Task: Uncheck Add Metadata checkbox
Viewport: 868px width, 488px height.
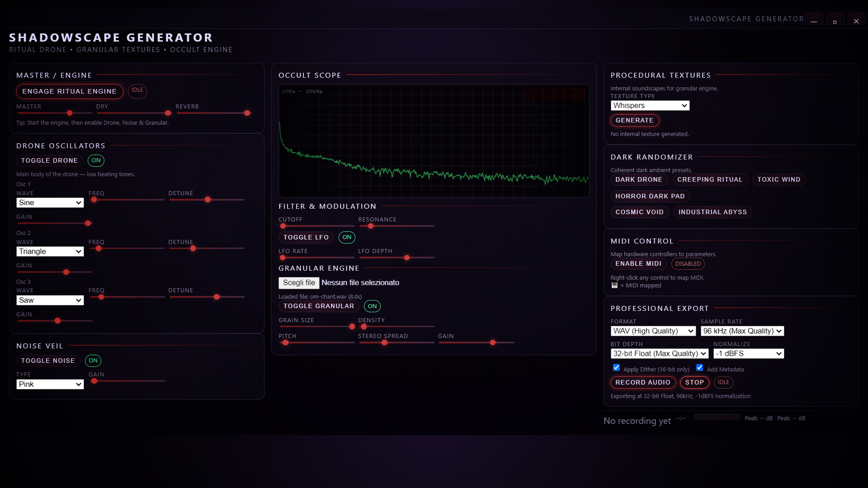Action: 699,368
